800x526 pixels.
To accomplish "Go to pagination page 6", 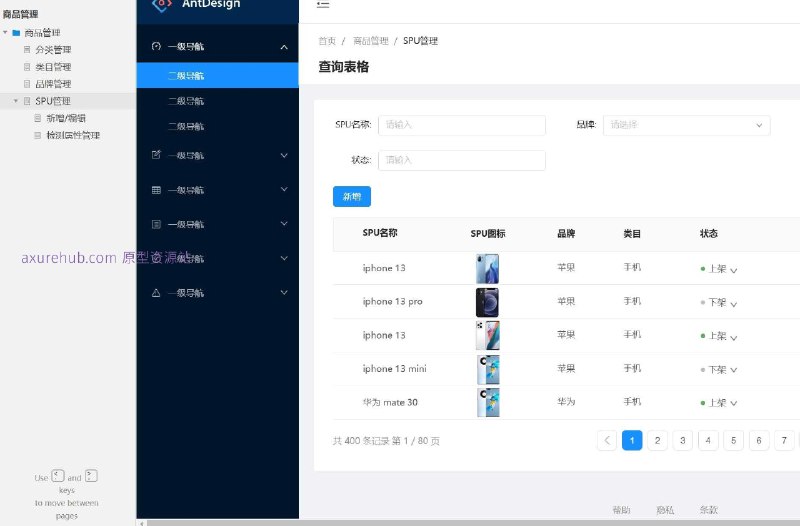I will point(759,440).
